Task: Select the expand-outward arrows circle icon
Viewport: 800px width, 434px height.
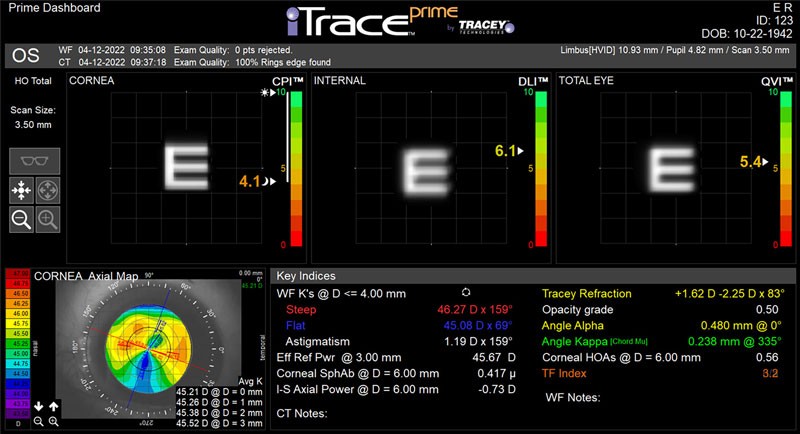Action: [48, 191]
